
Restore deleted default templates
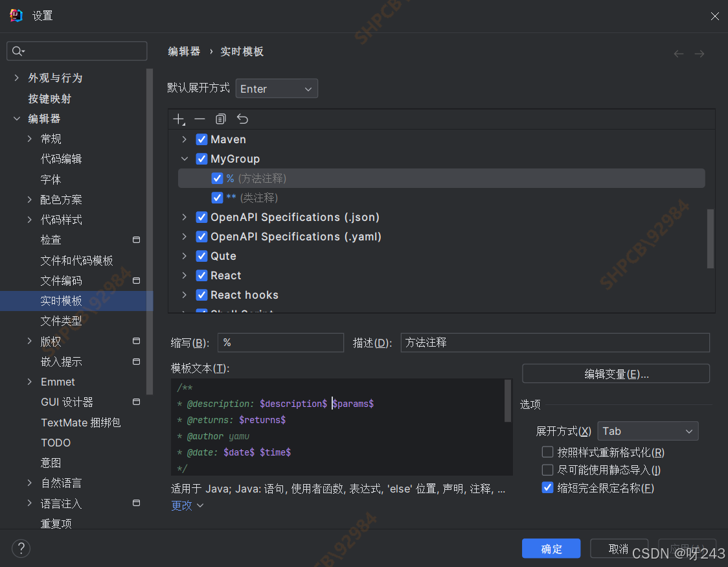(241, 119)
